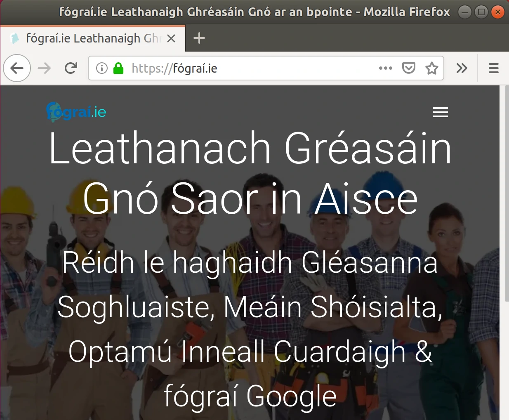Reload the current page

[x=71, y=68]
